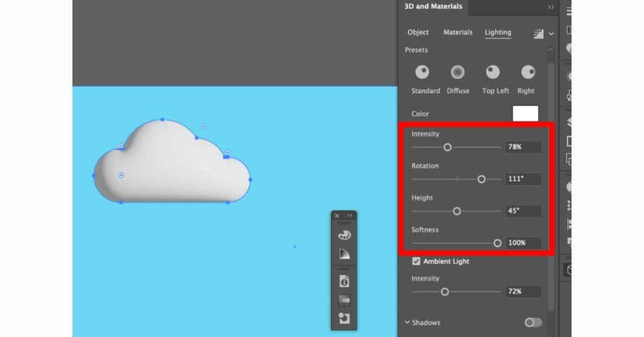
Task: Turn on the Shadows toggle switch
Action: click(x=532, y=323)
